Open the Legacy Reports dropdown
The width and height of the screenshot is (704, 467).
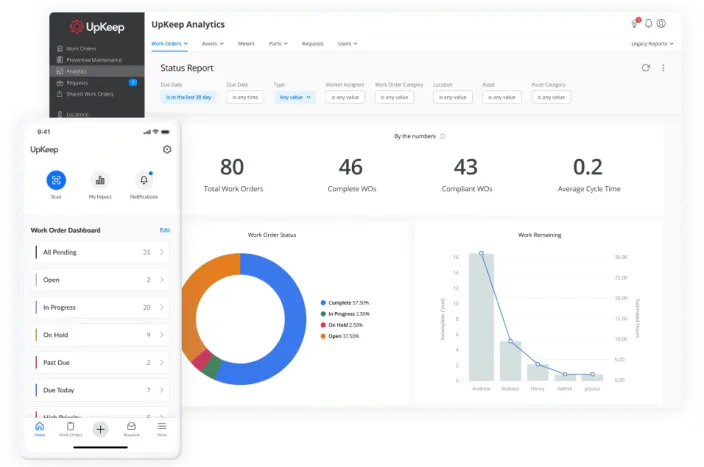(652, 44)
